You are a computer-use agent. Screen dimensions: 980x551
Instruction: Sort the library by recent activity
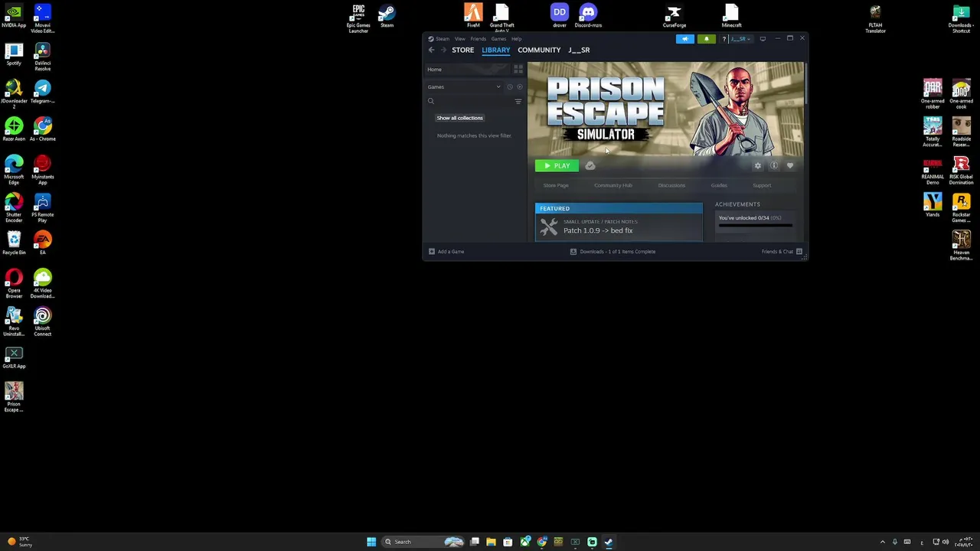pos(509,86)
